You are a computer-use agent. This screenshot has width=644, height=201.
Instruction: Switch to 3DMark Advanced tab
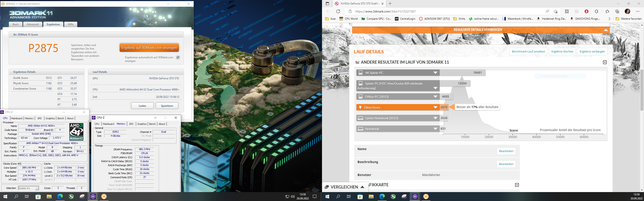tap(33, 24)
